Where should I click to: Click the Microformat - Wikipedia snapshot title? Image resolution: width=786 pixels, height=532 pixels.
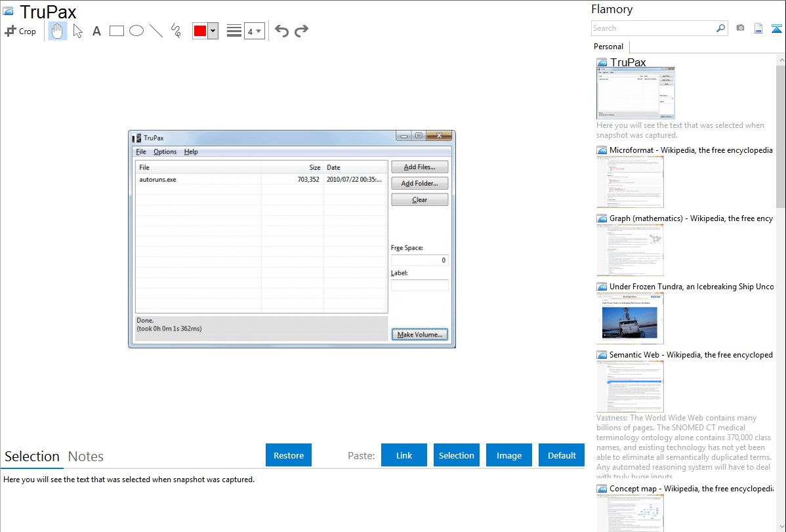[x=691, y=150]
